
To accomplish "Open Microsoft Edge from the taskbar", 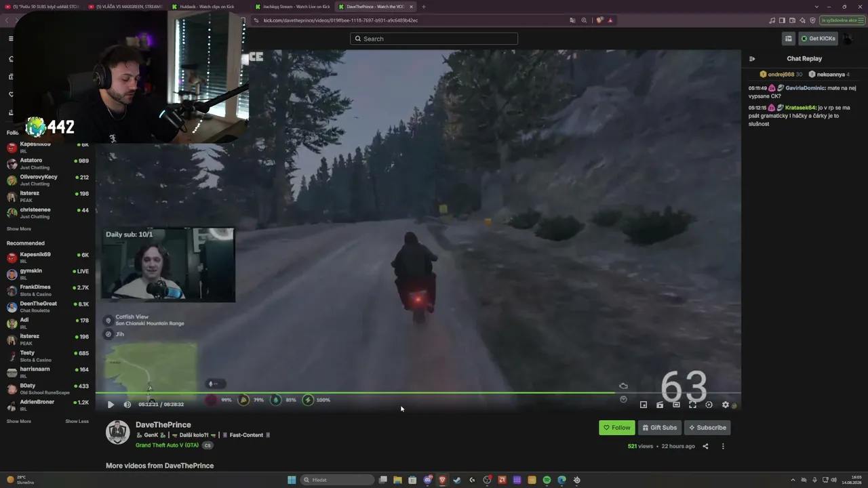I will [561, 480].
